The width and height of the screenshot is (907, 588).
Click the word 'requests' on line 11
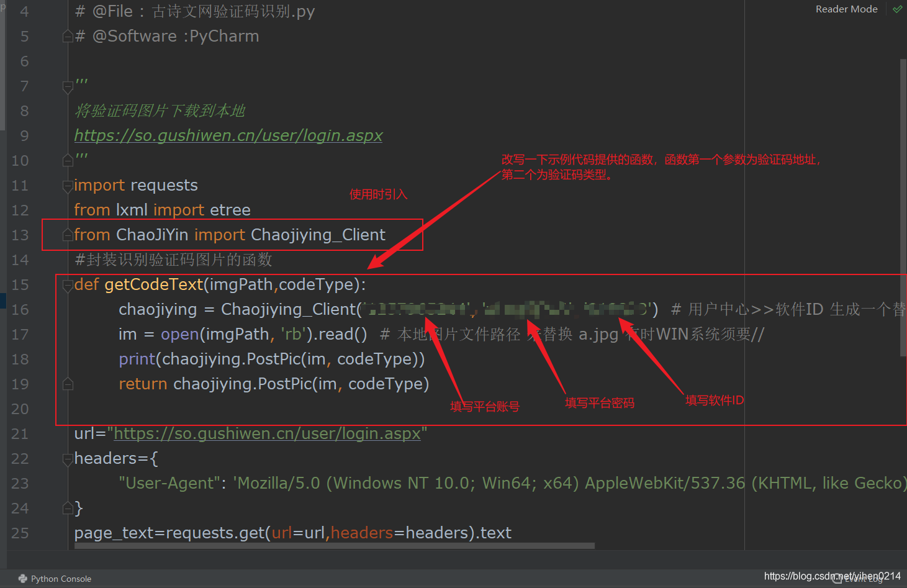point(164,185)
